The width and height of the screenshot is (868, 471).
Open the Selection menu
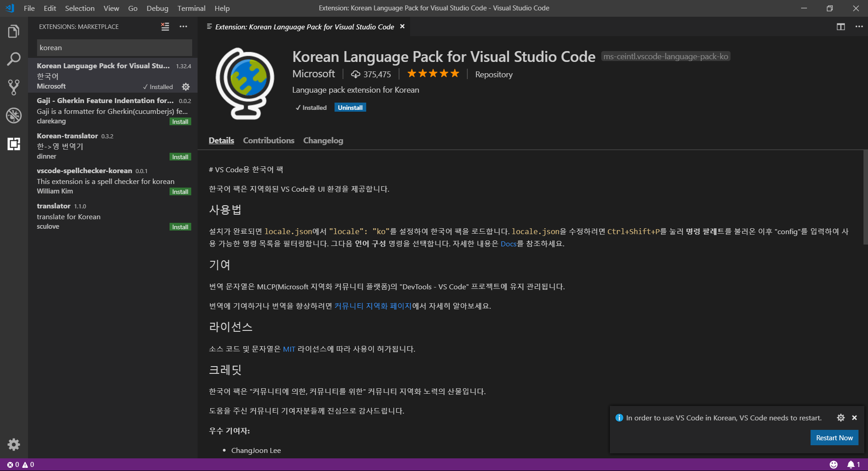[80, 8]
